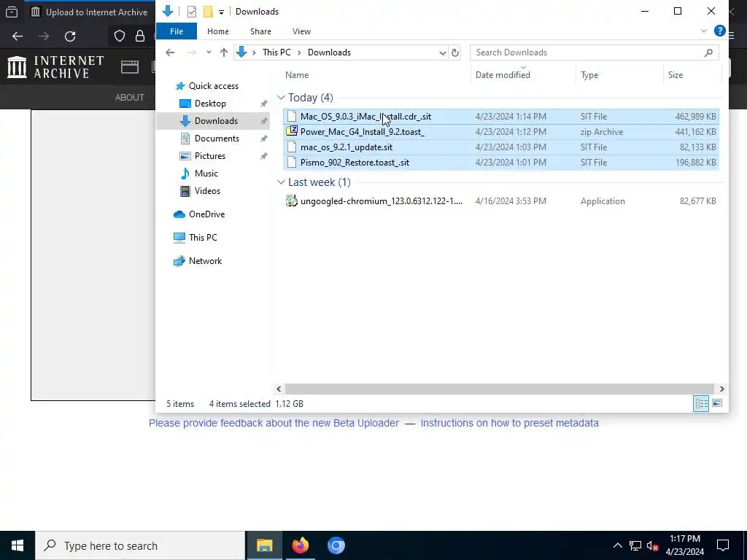Screen dimensions: 747x560
Task: Switch to the Home ribbon tab
Action: coord(217,31)
